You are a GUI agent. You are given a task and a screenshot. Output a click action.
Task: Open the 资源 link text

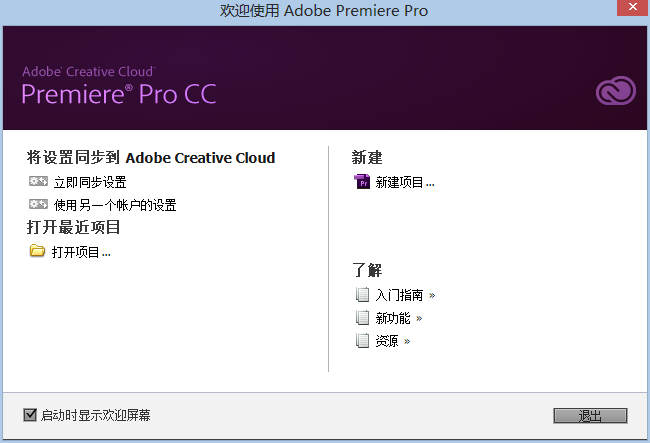[x=387, y=342]
